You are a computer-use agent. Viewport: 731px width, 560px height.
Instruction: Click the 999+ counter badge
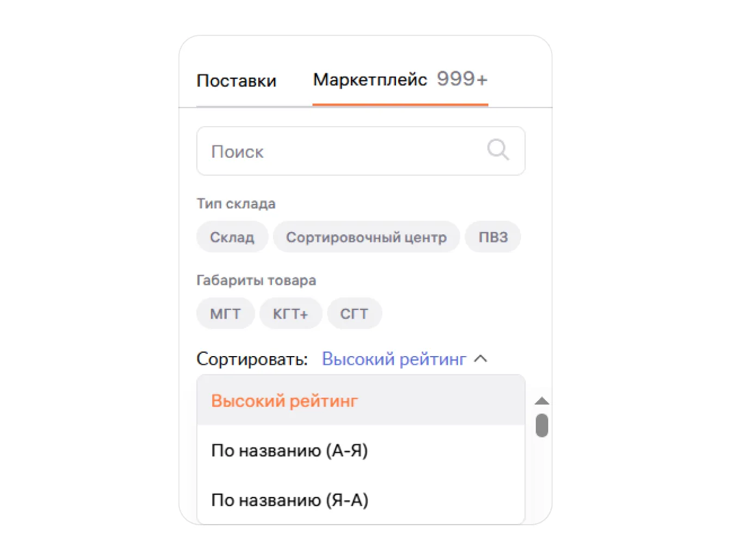point(462,79)
